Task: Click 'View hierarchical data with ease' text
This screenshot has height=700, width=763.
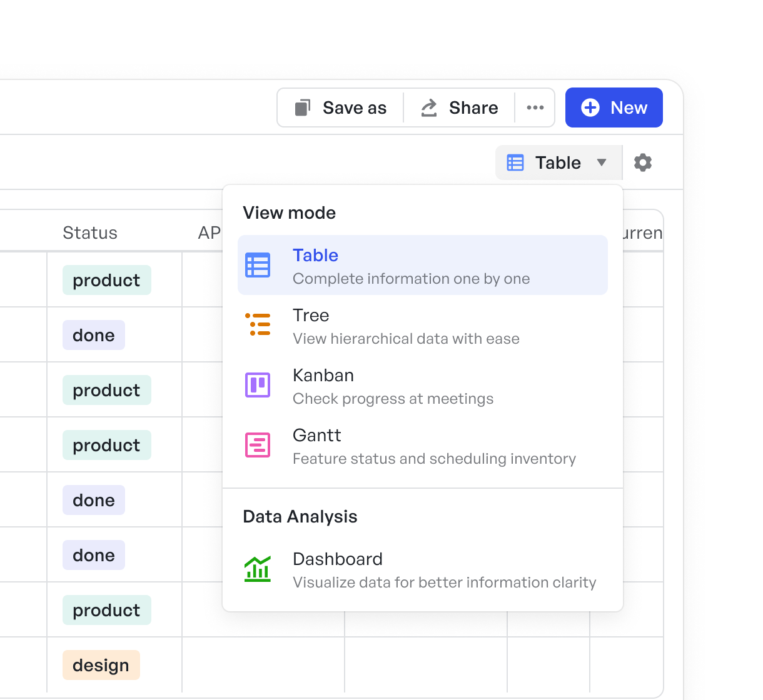Action: pyautogui.click(x=406, y=339)
